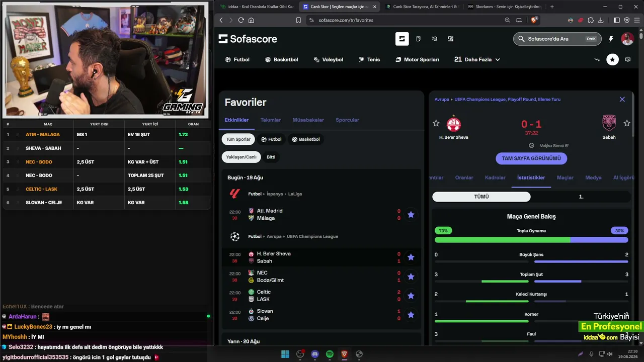Toggle favorite star for Celtic vs LASK

[x=411, y=296]
